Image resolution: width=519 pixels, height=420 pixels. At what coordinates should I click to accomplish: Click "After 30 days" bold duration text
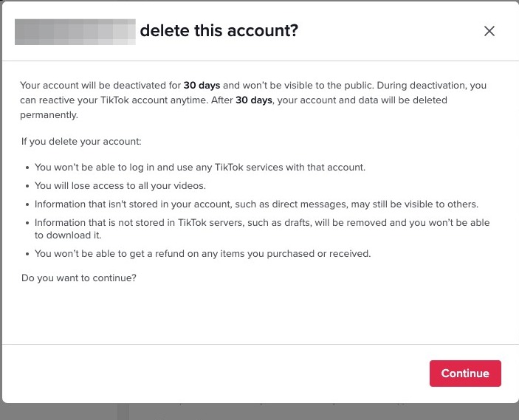coord(254,100)
